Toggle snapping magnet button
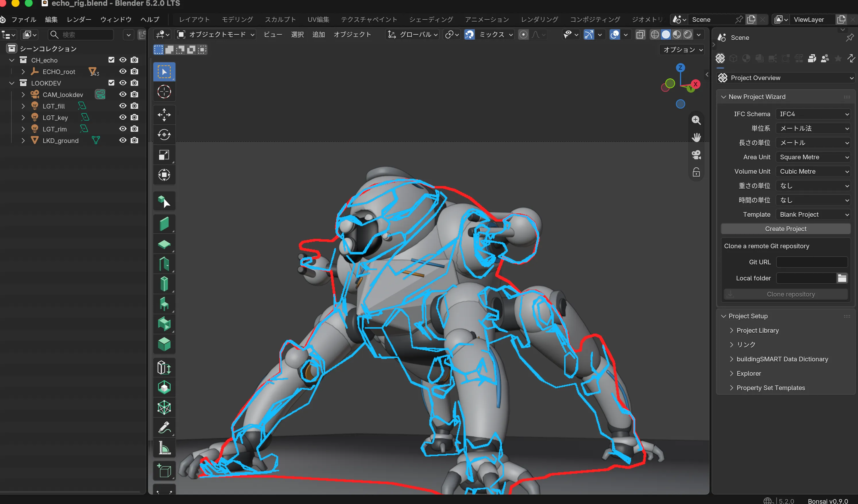Image resolution: width=858 pixels, height=504 pixels. 469,34
